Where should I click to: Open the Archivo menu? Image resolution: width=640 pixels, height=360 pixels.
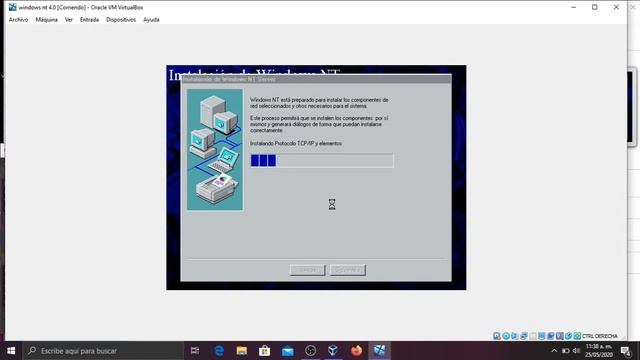click(x=18, y=20)
